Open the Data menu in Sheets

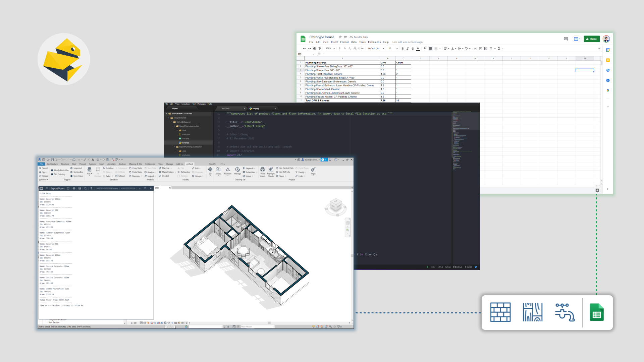coord(354,42)
